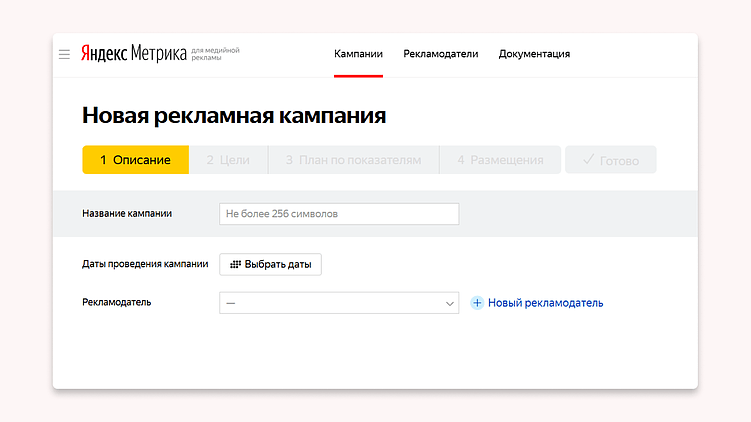The height and width of the screenshot is (422, 751).
Task: Expand the advertiser list via its chevron arrow
Action: click(x=449, y=303)
